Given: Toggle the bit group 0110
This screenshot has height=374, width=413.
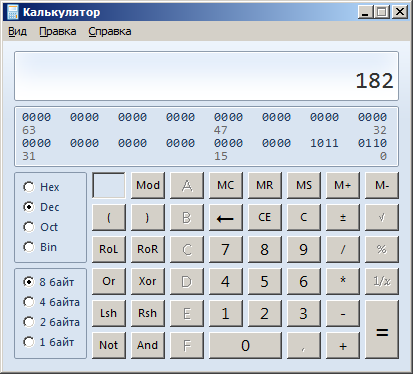Looking at the screenshot, I should tap(372, 143).
